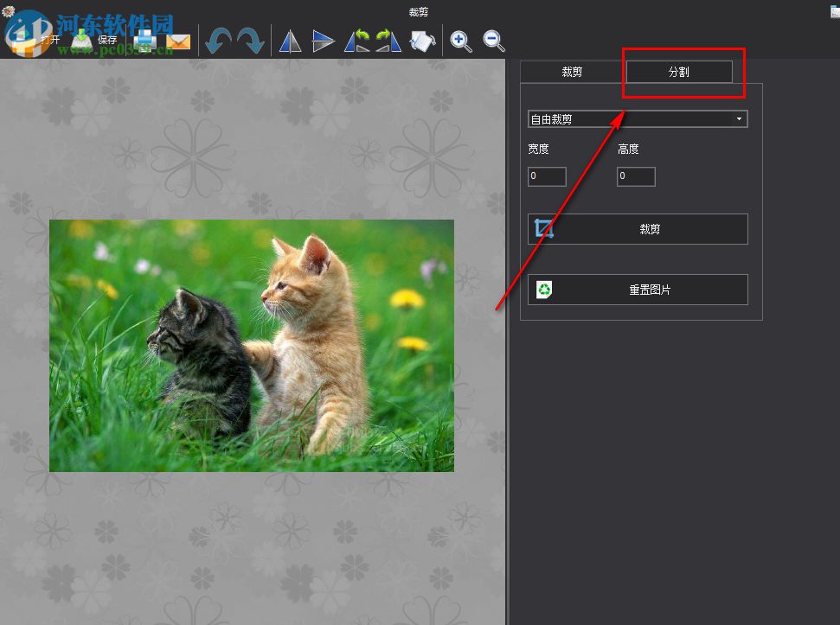Click the orange email envelope icon

pyautogui.click(x=178, y=41)
